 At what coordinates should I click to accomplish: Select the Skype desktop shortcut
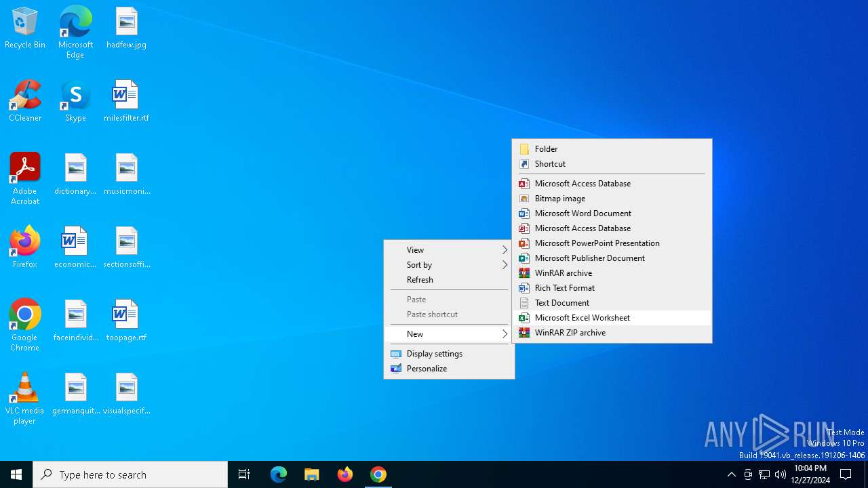point(75,102)
